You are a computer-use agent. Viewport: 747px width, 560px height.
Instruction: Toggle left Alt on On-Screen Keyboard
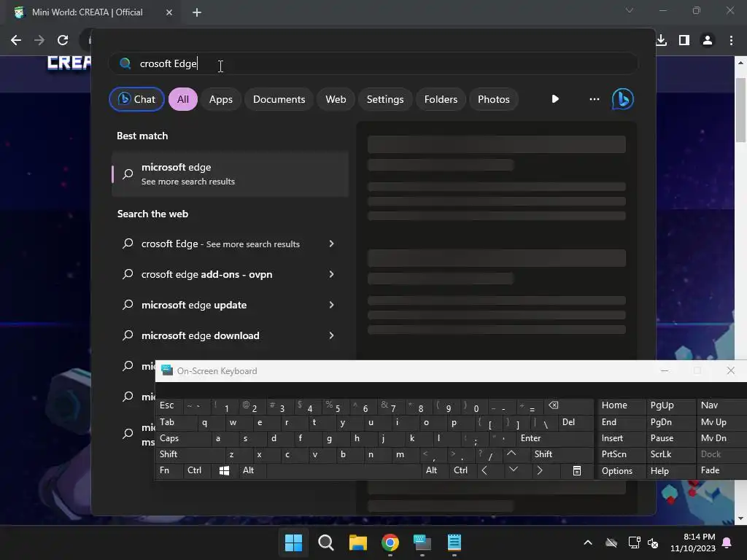(x=252, y=470)
